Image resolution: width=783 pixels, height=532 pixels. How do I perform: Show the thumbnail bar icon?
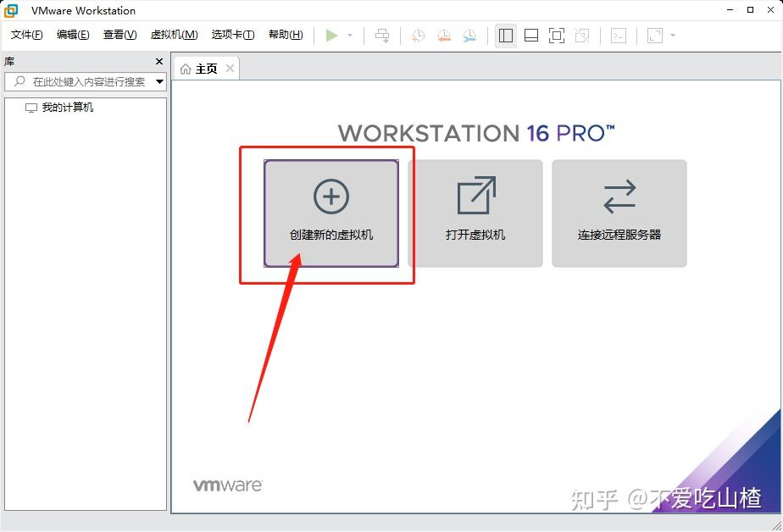(x=531, y=36)
